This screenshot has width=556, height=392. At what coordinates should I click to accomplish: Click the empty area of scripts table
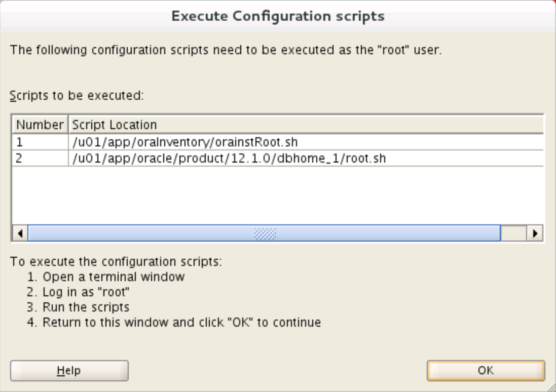(x=278, y=195)
